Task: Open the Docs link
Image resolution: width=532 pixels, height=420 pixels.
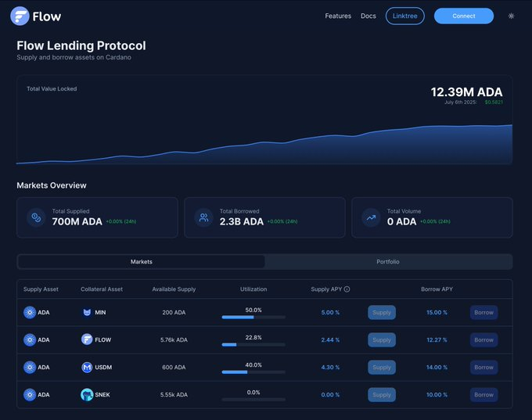Action: click(368, 16)
